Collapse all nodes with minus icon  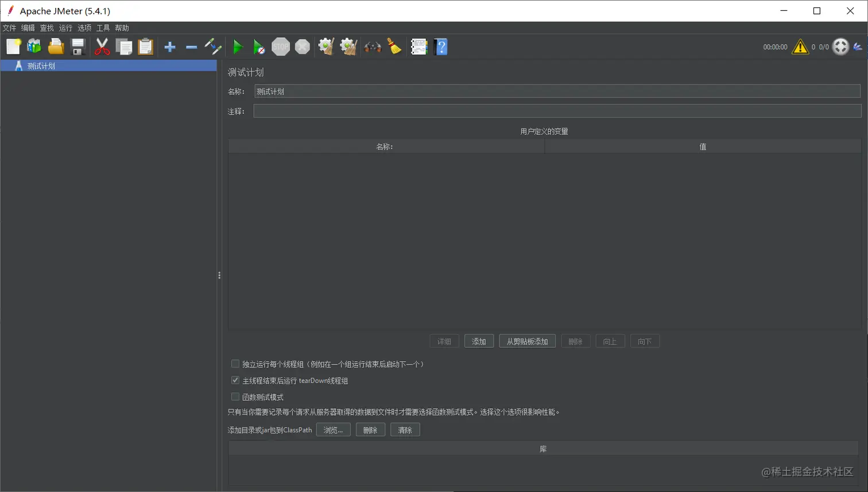(192, 47)
